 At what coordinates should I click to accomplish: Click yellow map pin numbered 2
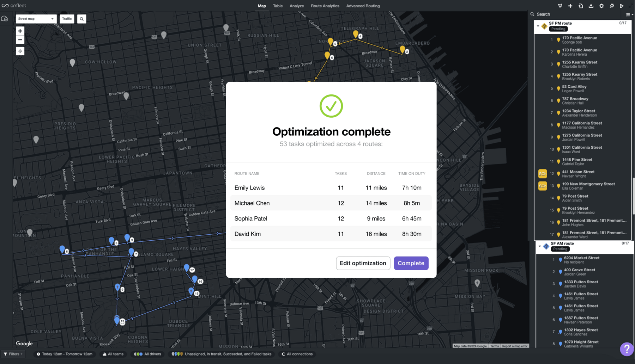(x=403, y=49)
